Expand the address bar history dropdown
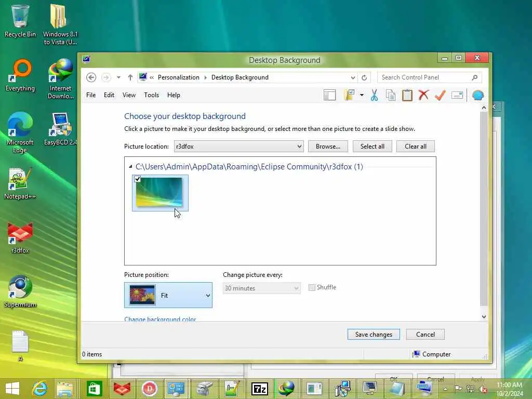532x399 pixels. [353, 78]
